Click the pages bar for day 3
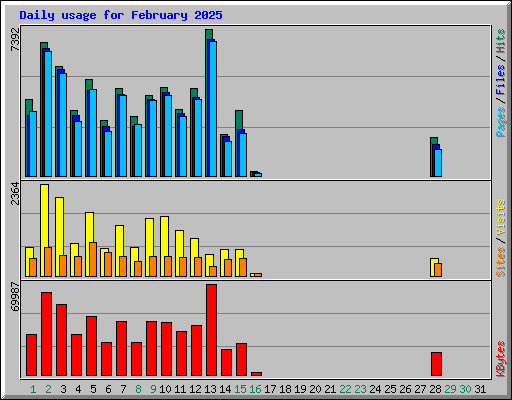Image resolution: width=512 pixels, height=400 pixels. point(63,125)
